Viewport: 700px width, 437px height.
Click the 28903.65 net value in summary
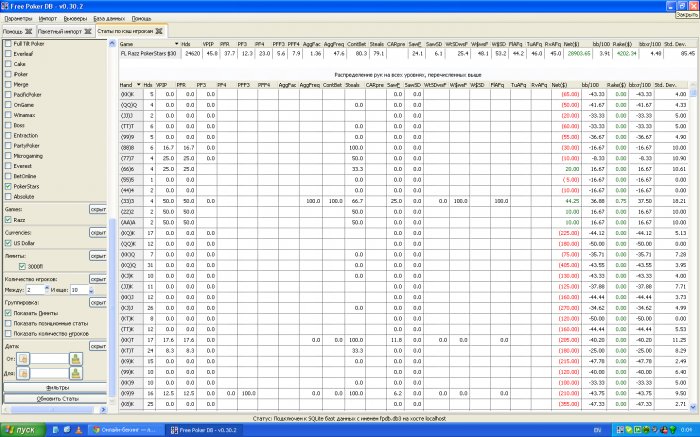pos(579,54)
